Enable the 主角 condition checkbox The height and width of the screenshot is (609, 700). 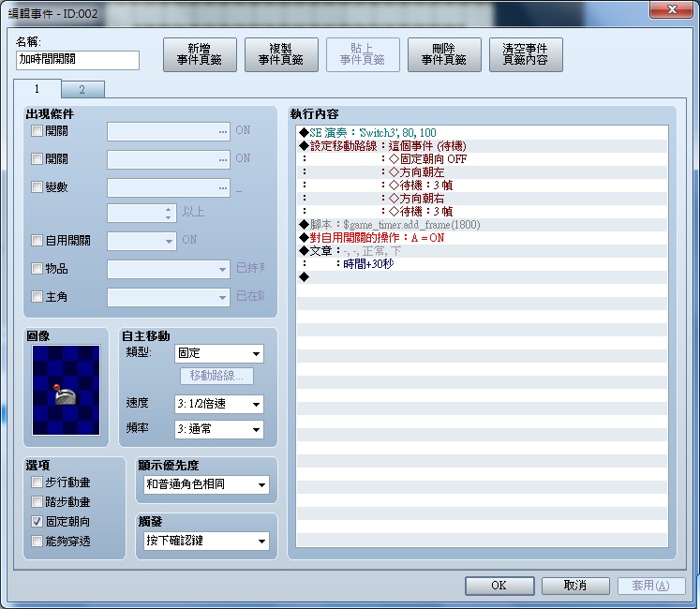(x=37, y=296)
